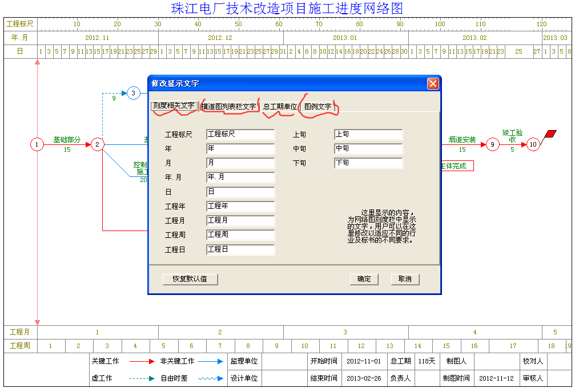Open the 图例文字 tab
Image resolution: width=579 pixels, height=392 pixels.
[318, 106]
